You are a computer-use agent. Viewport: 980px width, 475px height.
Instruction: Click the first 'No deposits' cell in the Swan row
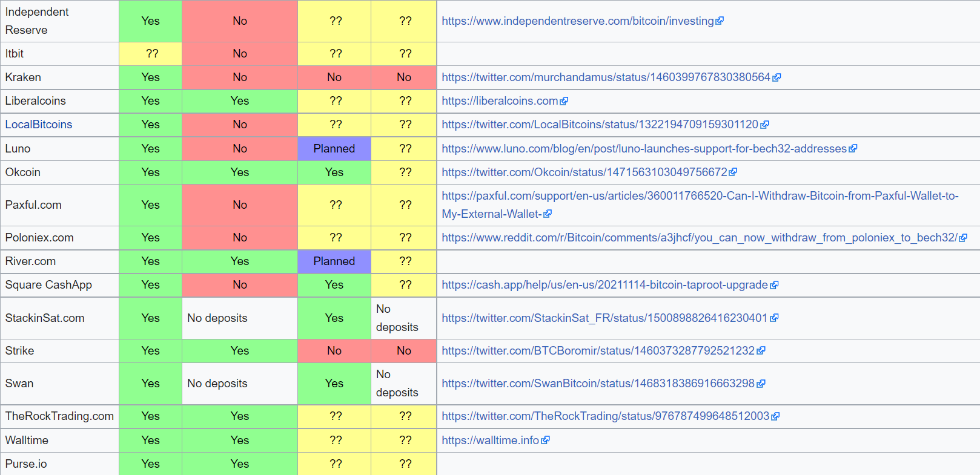[240, 384]
